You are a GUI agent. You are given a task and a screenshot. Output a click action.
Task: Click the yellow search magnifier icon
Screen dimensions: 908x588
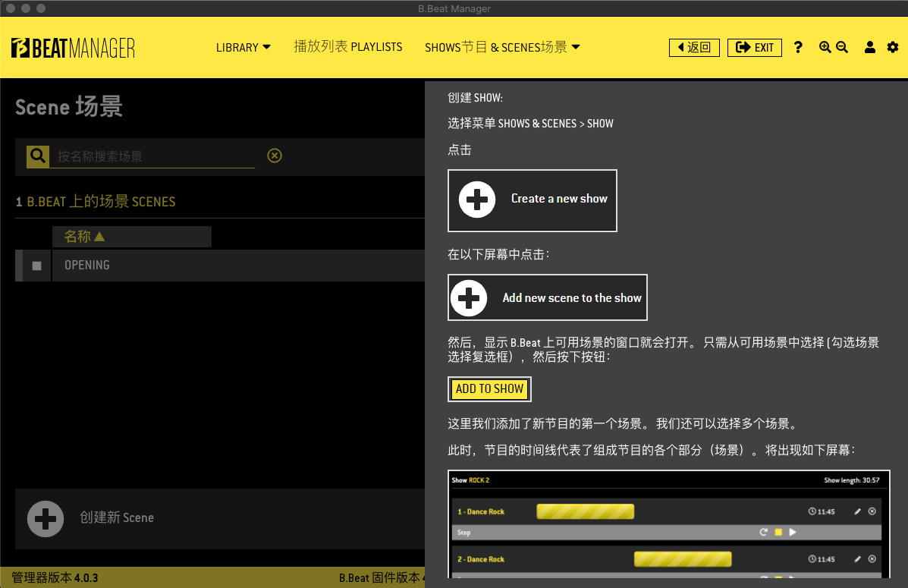[38, 156]
